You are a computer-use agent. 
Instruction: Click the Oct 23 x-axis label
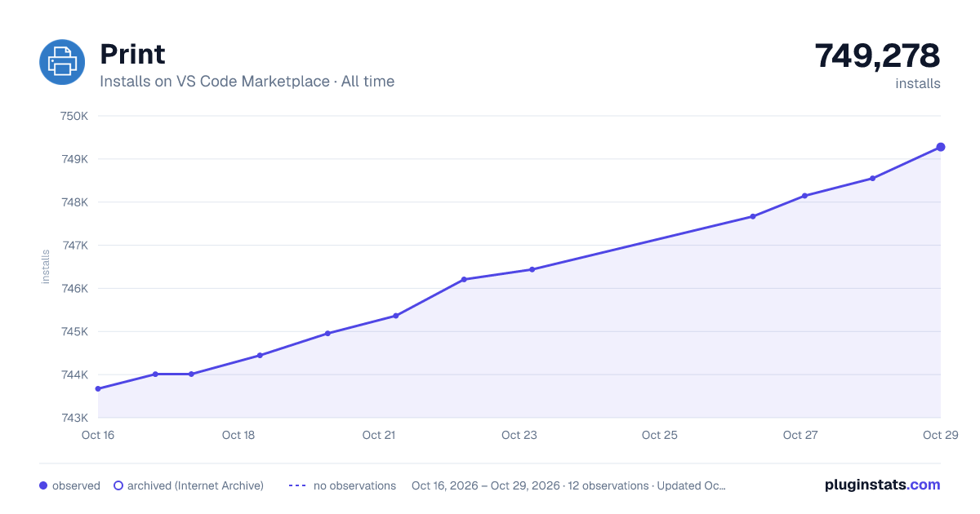pos(519,435)
